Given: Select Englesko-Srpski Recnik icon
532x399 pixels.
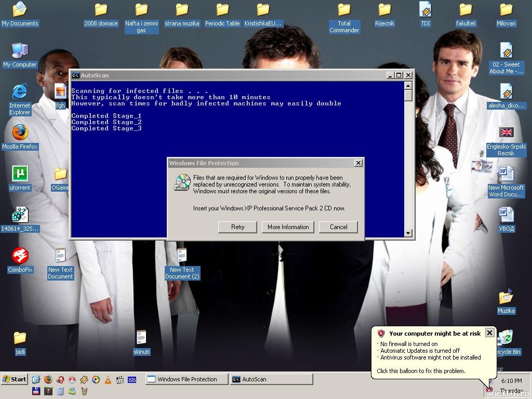Looking at the screenshot, I should click(506, 141).
